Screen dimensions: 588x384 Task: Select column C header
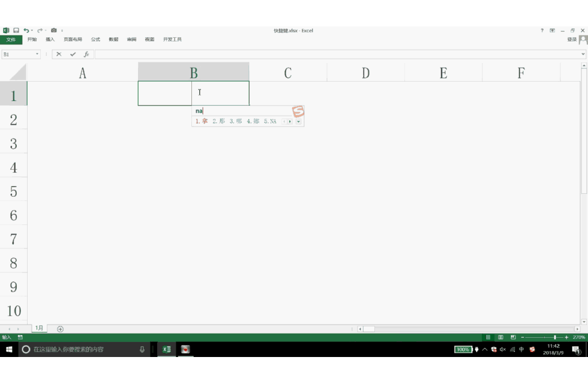(288, 72)
